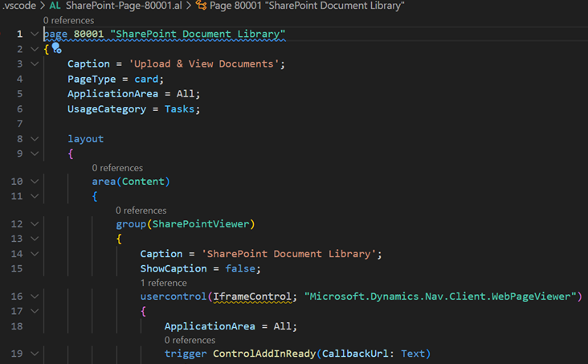Collapse trigger ControlAddInReady fold at line 19

(x=35, y=354)
